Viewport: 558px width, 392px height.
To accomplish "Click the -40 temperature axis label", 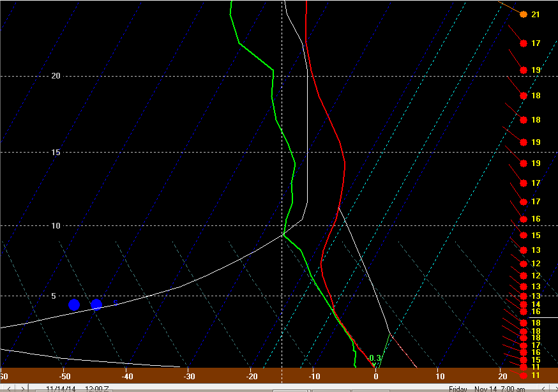I will (126, 376).
